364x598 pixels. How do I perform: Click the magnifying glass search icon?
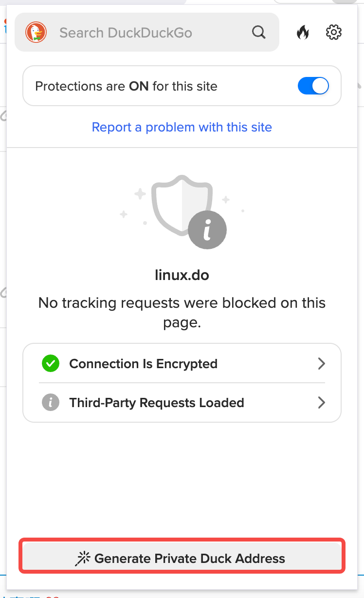point(259,33)
